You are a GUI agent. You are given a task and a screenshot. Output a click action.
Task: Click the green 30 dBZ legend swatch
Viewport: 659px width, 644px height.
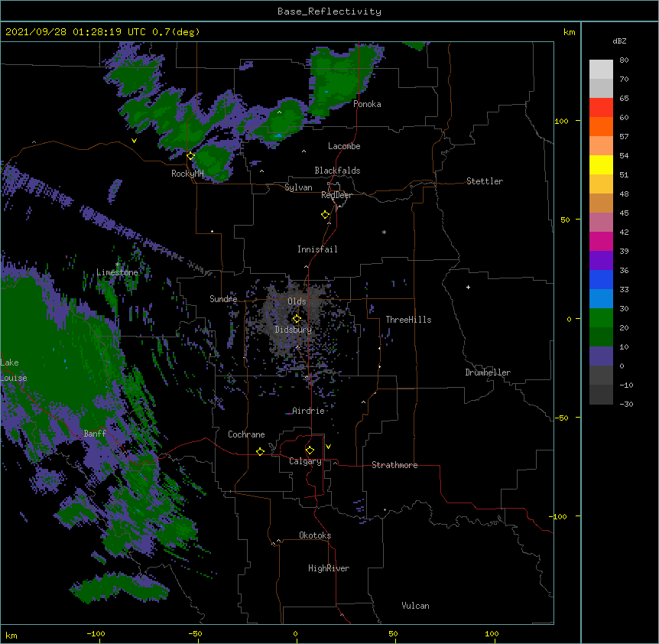[601, 318]
